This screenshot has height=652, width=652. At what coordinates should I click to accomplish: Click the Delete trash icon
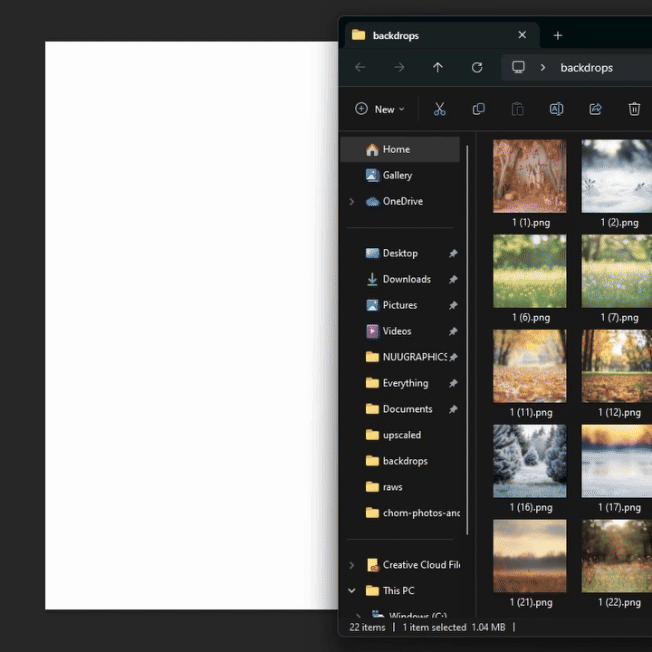pos(634,109)
